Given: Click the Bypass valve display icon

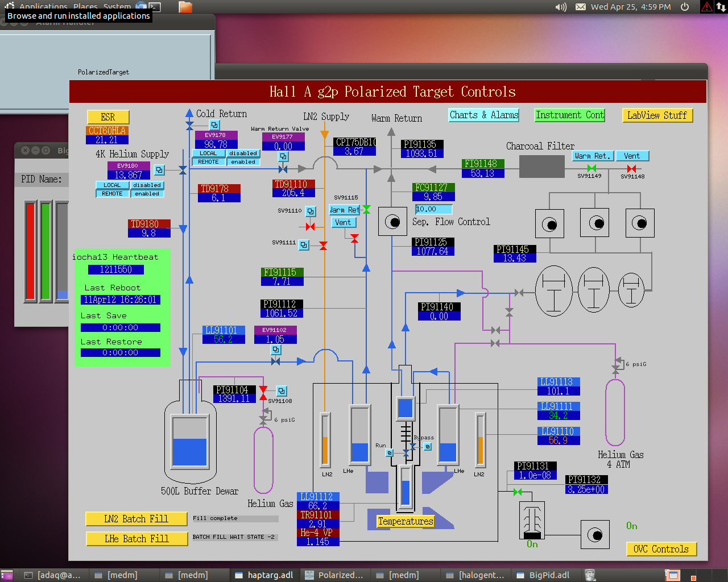Looking at the screenshot, I should click(428, 447).
